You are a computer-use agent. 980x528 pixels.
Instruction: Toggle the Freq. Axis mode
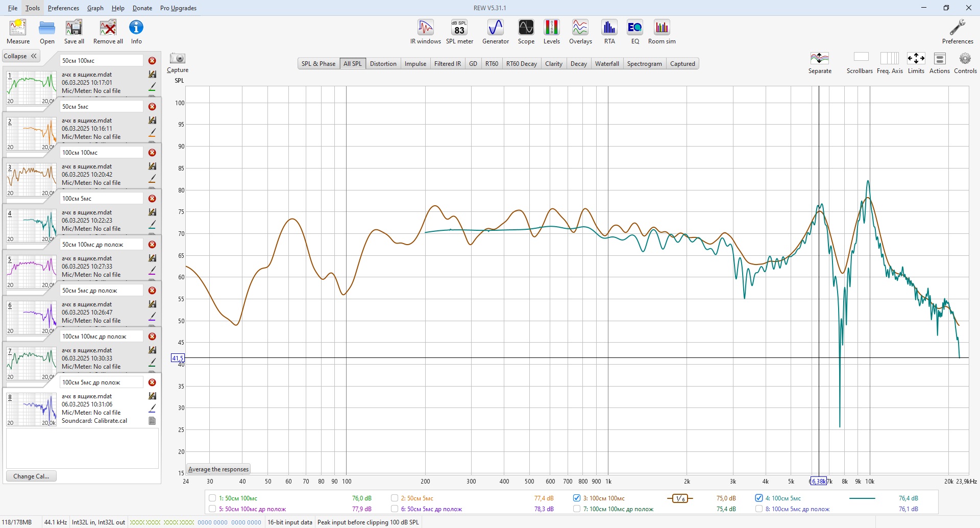point(890,63)
